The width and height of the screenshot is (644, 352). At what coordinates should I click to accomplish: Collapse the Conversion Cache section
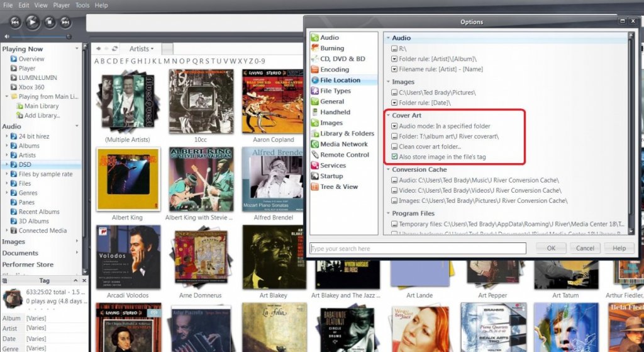click(x=387, y=169)
